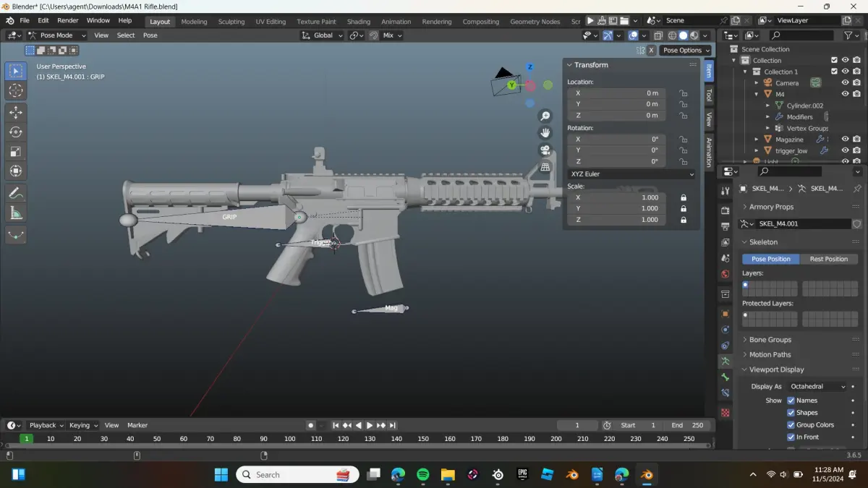Viewport: 868px width, 488px height.
Task: Select the Move tool
Action: (16, 112)
